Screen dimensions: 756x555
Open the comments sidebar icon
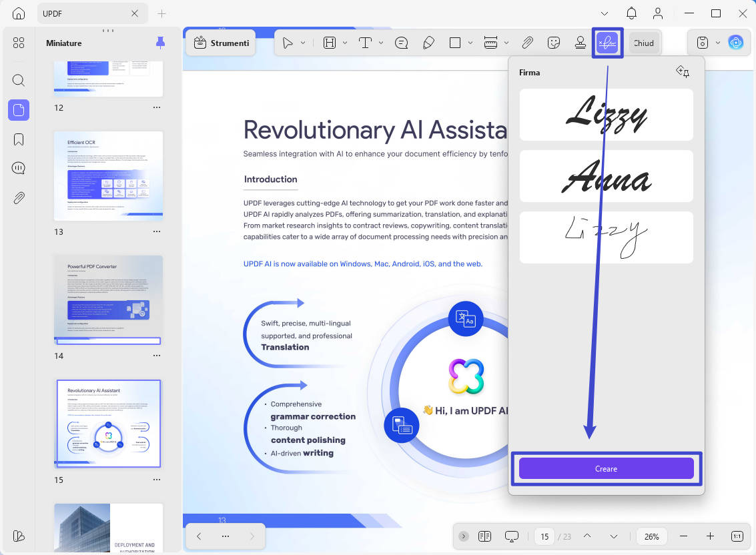pos(18,168)
